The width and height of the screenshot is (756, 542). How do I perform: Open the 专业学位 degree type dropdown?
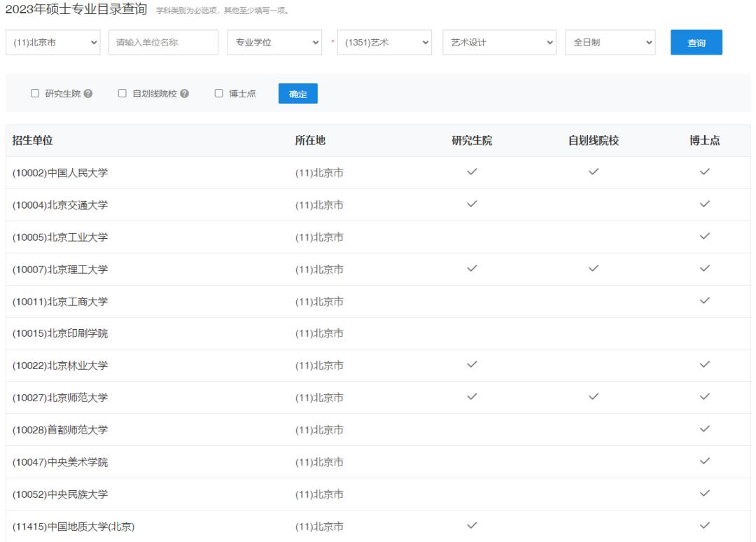tap(273, 43)
